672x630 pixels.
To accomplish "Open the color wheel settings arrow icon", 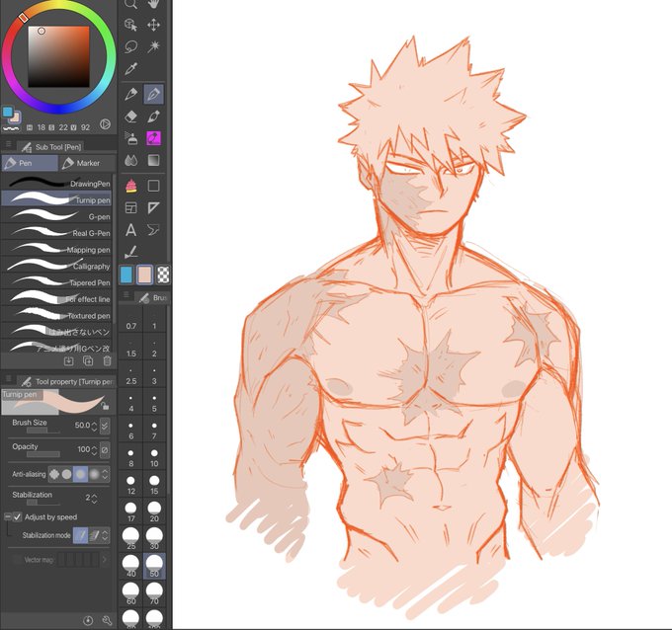I will [105, 124].
